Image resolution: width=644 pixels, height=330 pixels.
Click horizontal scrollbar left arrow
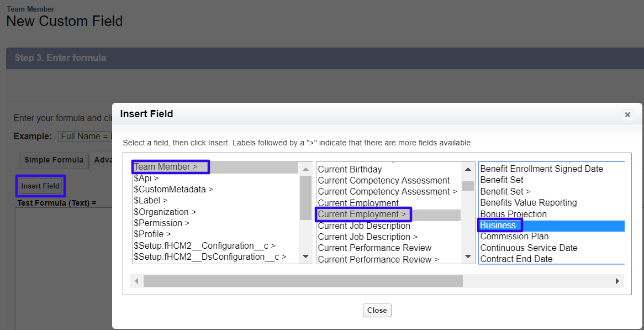(136, 281)
